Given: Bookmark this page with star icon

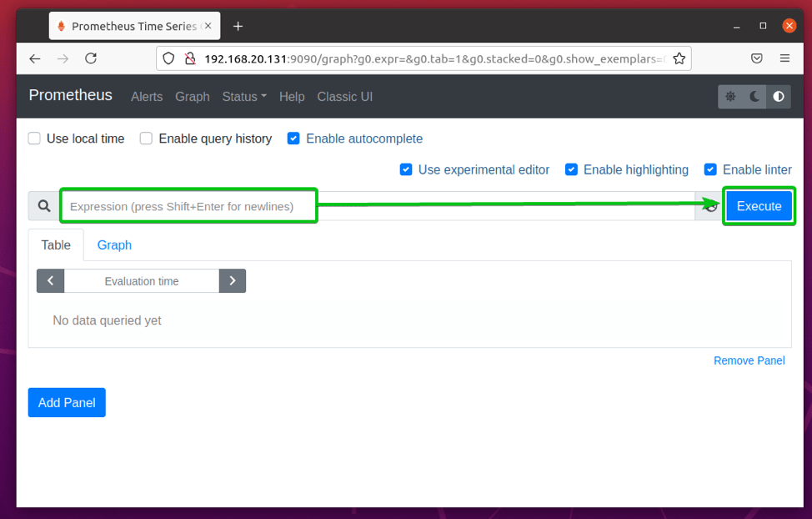Looking at the screenshot, I should 679,58.
